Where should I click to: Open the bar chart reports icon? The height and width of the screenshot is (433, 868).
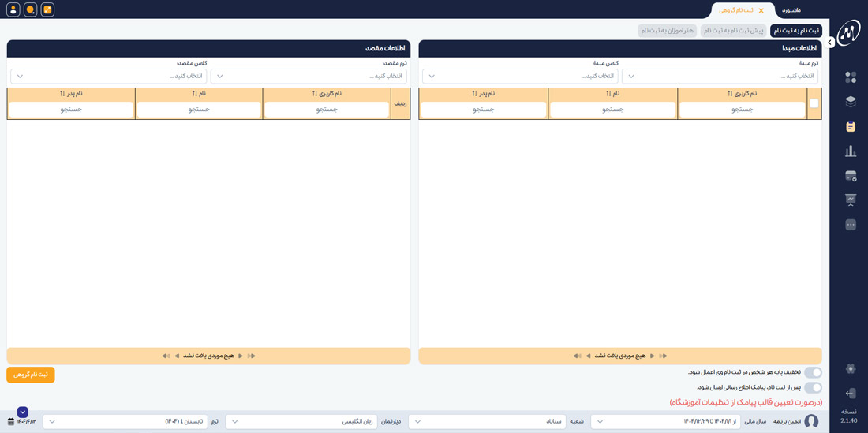[850, 151]
